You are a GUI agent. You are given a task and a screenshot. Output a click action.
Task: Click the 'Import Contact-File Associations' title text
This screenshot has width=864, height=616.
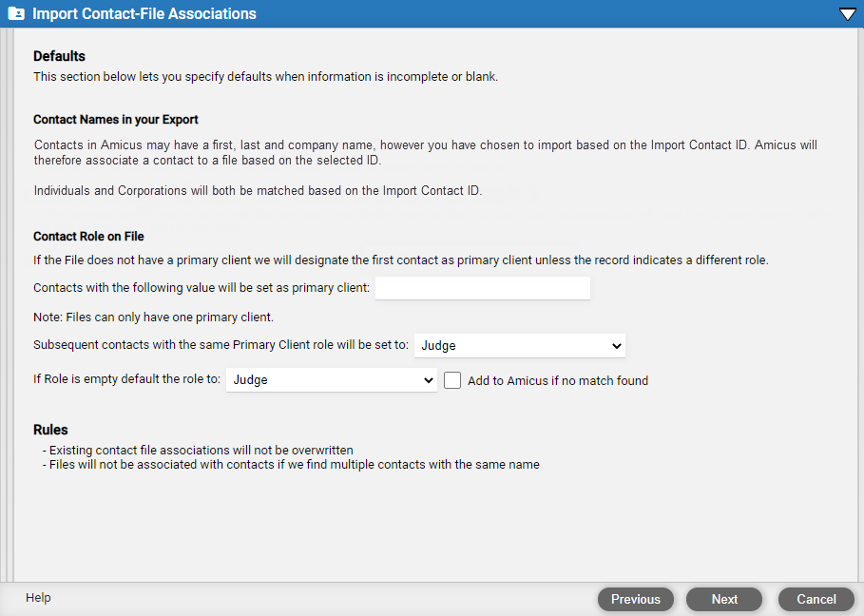coord(144,13)
